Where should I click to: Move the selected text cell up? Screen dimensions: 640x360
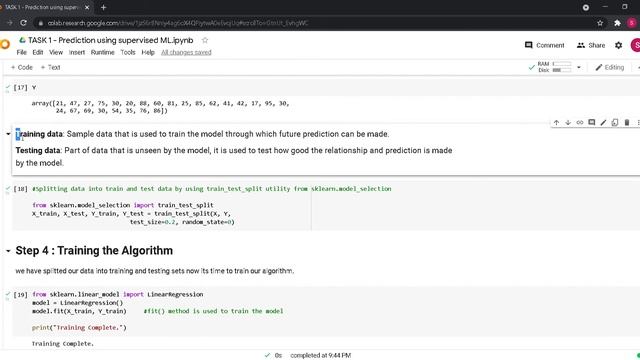pyautogui.click(x=556, y=122)
